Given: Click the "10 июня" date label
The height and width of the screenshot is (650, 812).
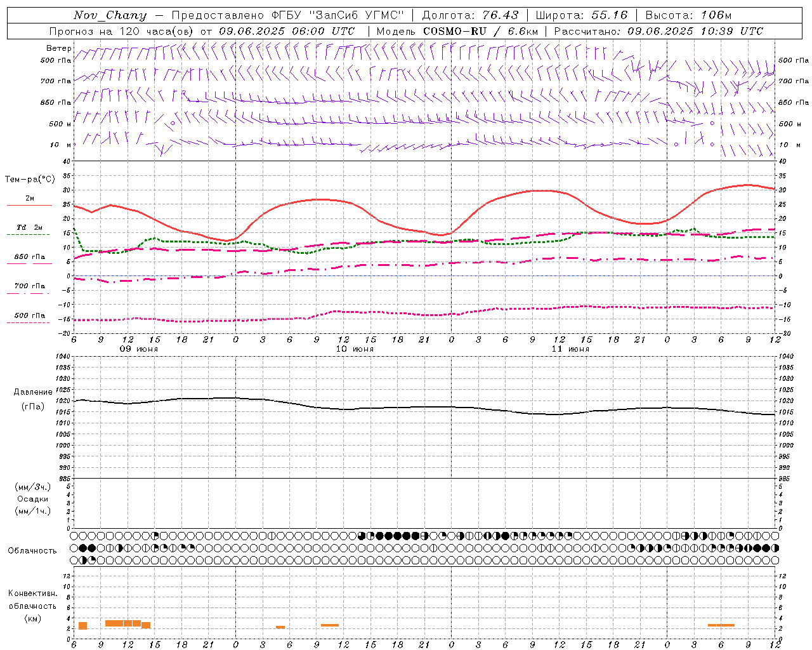Looking at the screenshot, I should click(355, 349).
